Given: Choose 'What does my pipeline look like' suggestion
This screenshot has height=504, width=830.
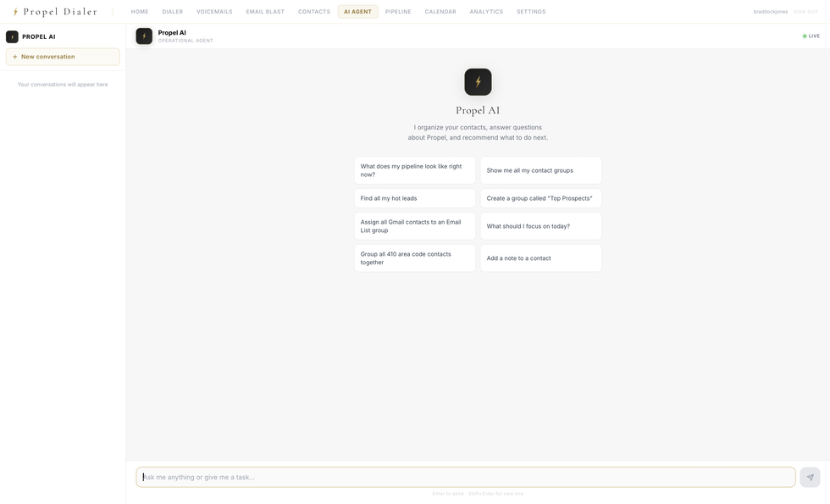Looking at the screenshot, I should point(414,170).
